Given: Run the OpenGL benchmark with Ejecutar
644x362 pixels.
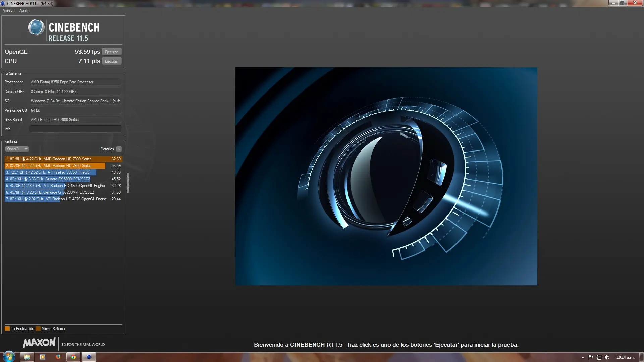Looking at the screenshot, I should tap(111, 52).
